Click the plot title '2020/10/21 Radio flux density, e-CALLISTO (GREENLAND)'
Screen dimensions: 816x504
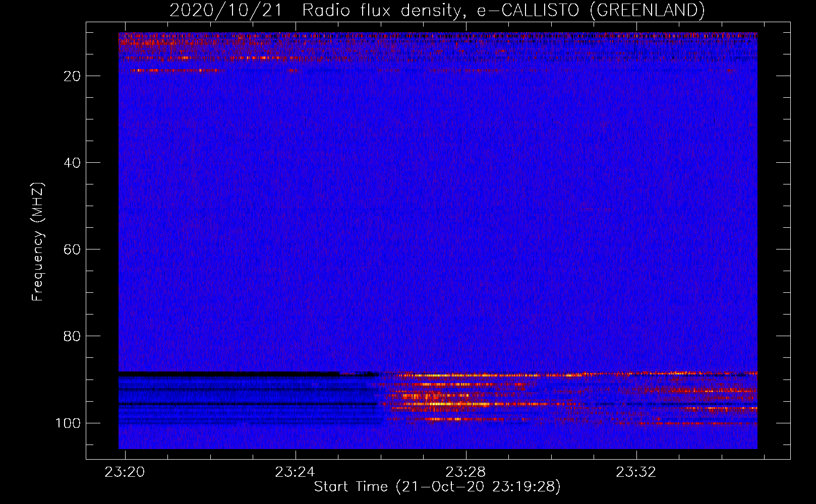437,10
